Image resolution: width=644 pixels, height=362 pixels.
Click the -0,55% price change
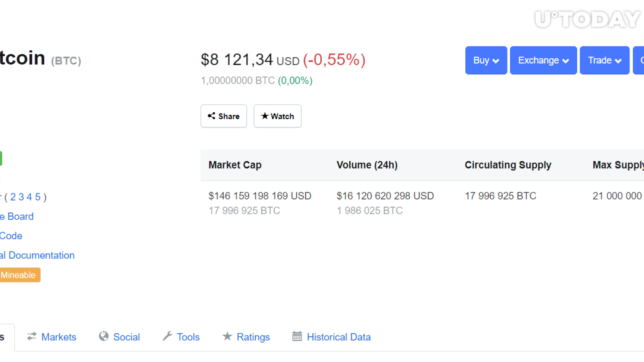coord(334,60)
